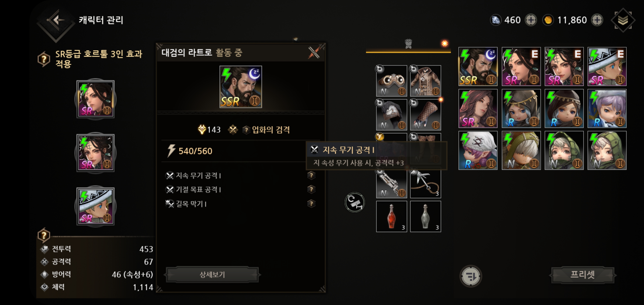Open the stacked layers menu icon
This screenshot has height=305, width=644.
coord(623,20)
